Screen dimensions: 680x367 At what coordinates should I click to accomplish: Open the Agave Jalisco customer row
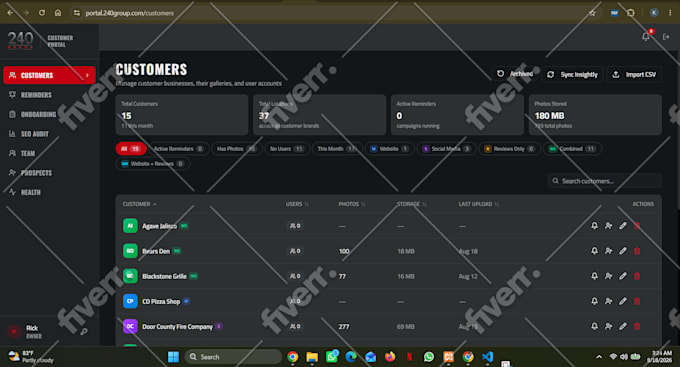coord(389,226)
